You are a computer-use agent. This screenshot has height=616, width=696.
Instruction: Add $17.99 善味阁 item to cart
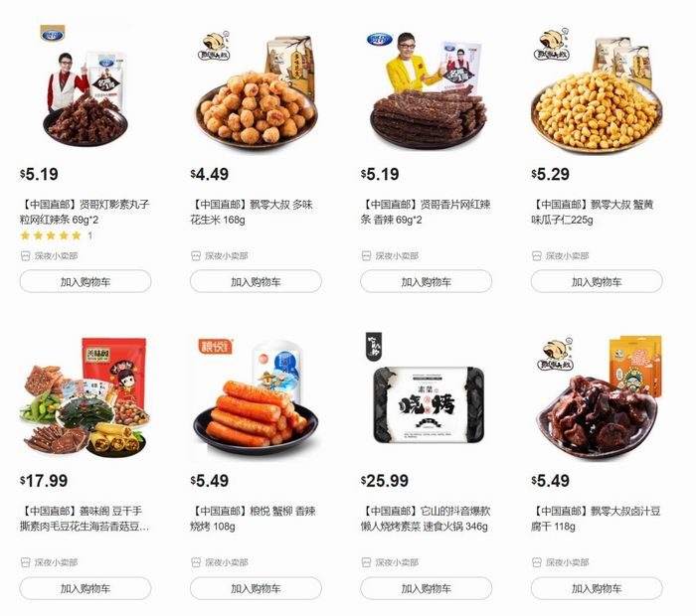(86, 588)
